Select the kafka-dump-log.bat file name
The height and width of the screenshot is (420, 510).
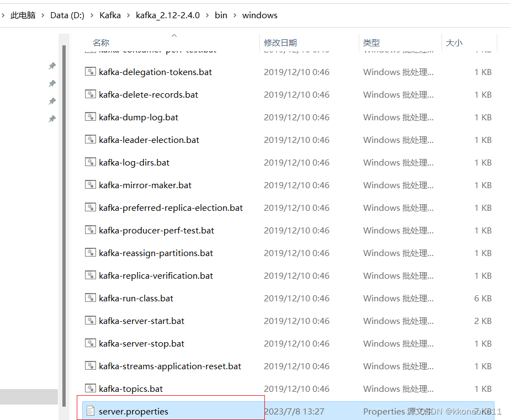139,117
